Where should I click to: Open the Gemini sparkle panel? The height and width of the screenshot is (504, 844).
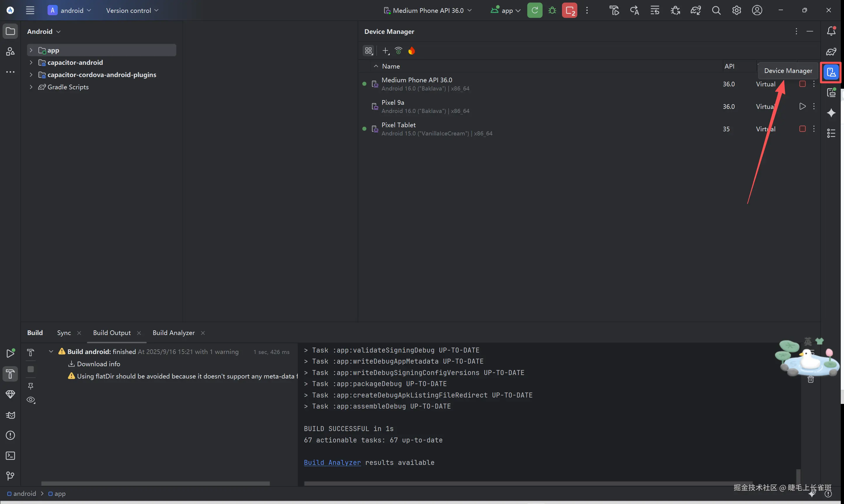point(831,113)
